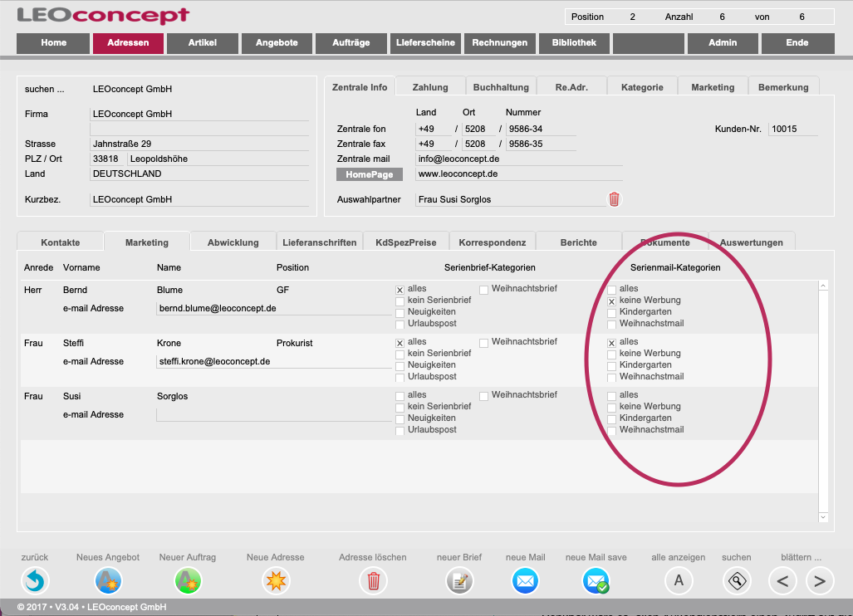Open the Lieferanschriften tab
The height and width of the screenshot is (616, 853).
click(319, 242)
